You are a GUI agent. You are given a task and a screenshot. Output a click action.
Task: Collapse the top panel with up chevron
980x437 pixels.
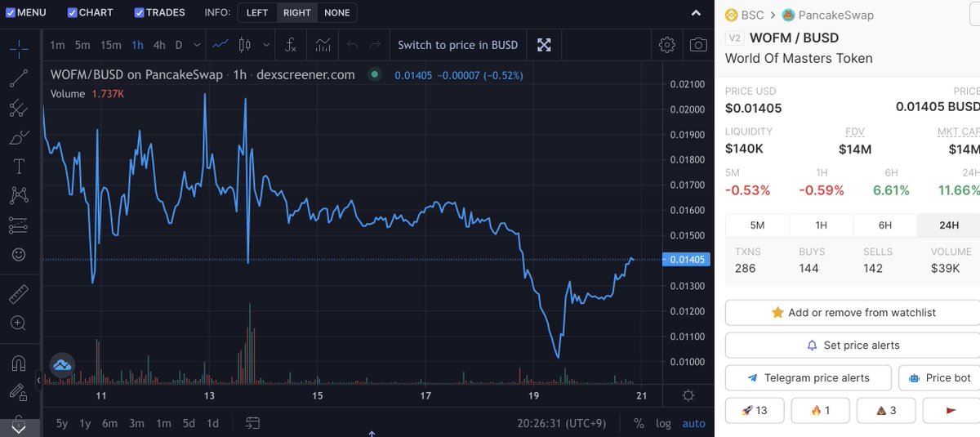(696, 12)
